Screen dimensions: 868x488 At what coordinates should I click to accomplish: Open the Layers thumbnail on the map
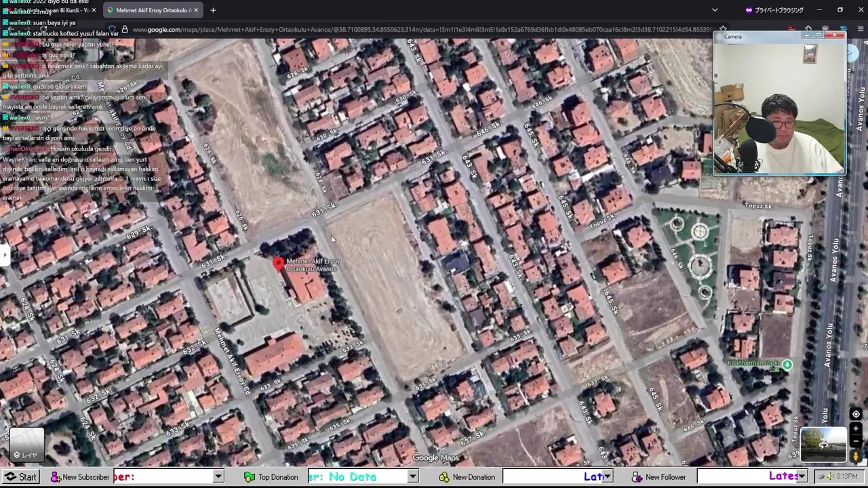(26, 445)
